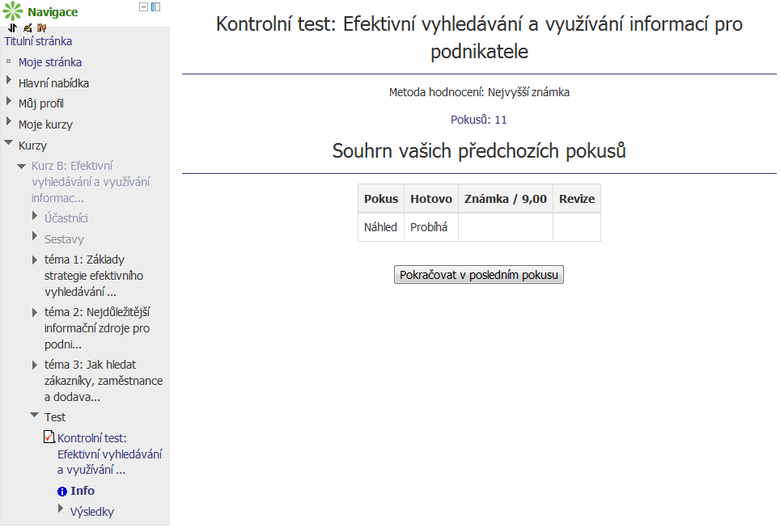Click Metoda hodnocení: Nejvyšší známka text
The image size is (780, 532).
click(479, 92)
